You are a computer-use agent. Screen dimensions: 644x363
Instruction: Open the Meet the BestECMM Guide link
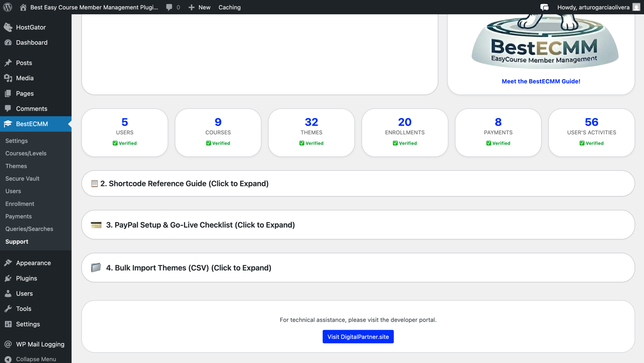point(541,81)
